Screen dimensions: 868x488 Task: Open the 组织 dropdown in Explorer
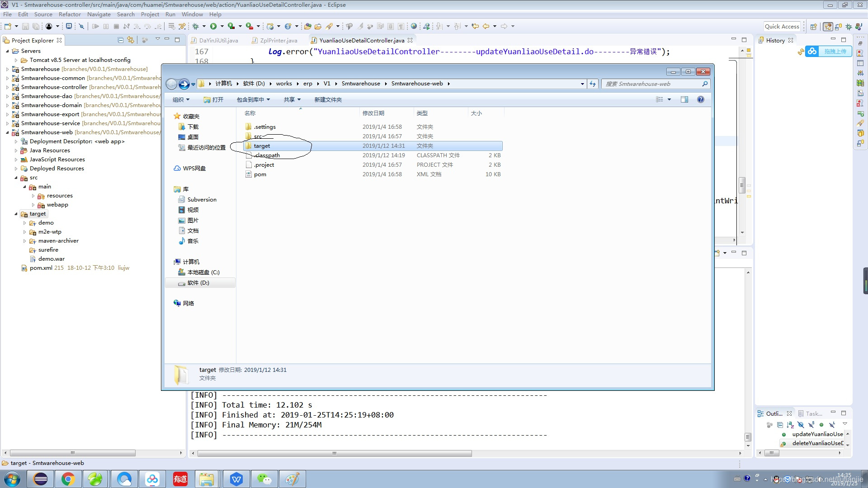pos(181,99)
